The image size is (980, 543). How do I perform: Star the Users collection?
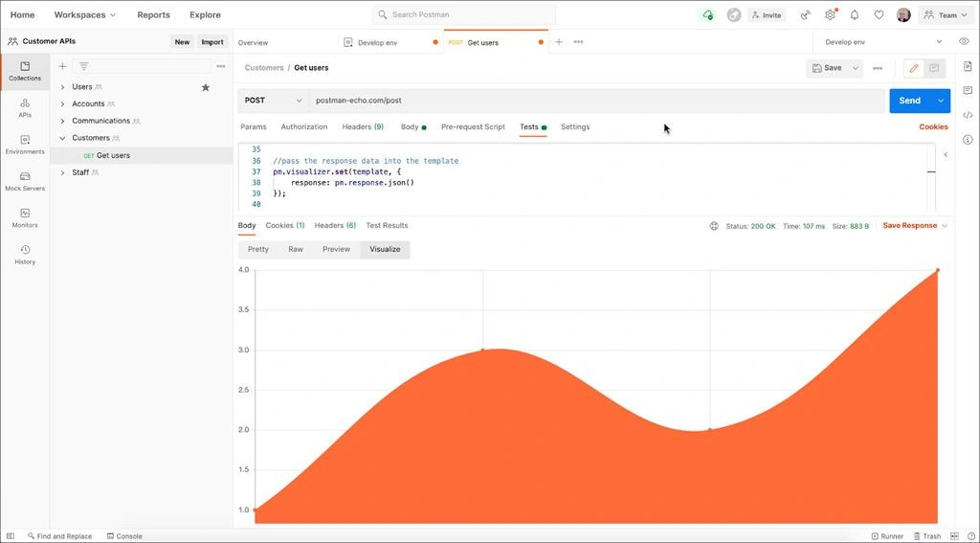205,87
